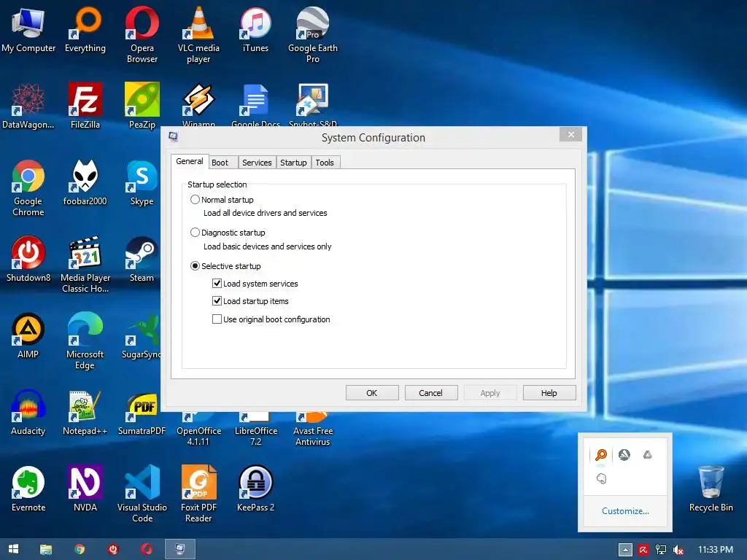Screen dimensions: 747x560
Task: Launch PeaZip from the desktop
Action: [142, 106]
